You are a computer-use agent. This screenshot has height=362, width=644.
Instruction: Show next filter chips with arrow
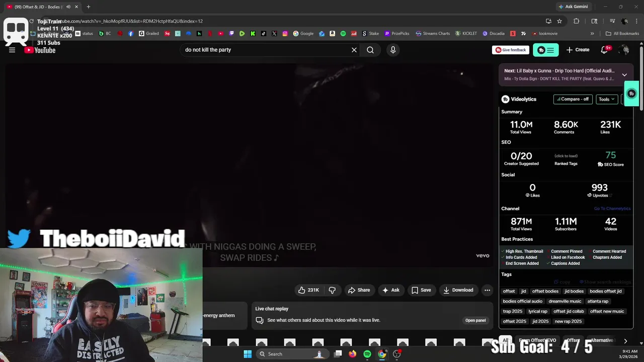click(625, 341)
